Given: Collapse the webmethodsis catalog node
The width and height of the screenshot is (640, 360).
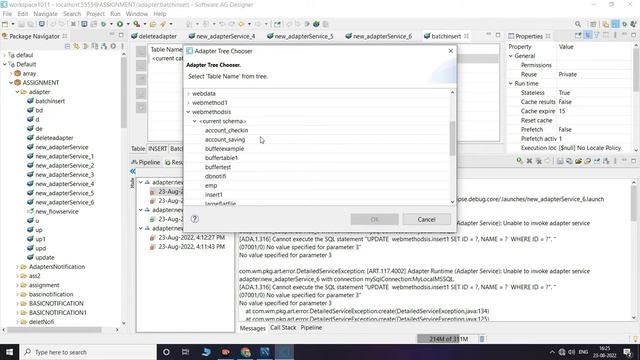Looking at the screenshot, I should pos(188,112).
